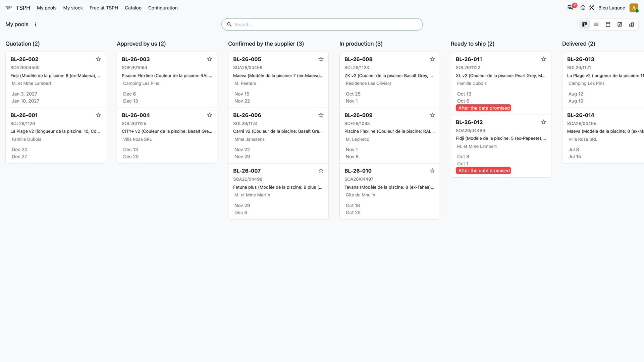Image resolution: width=644 pixels, height=362 pixels.
Task: Click After the date promised on BL-26-012
Action: [x=483, y=171]
